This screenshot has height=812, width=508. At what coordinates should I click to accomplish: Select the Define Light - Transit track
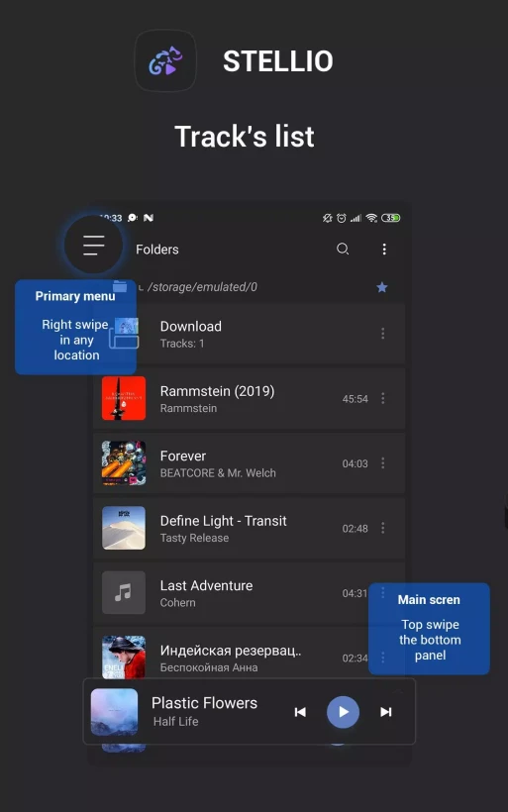point(250,528)
